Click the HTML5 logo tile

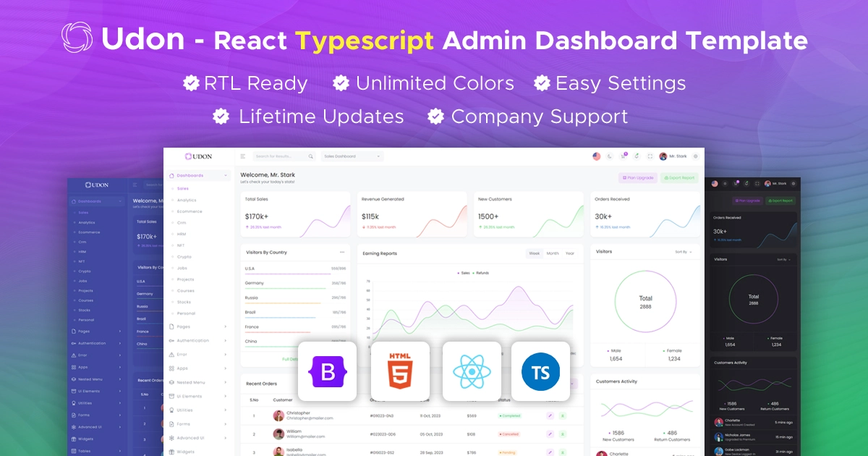(400, 371)
